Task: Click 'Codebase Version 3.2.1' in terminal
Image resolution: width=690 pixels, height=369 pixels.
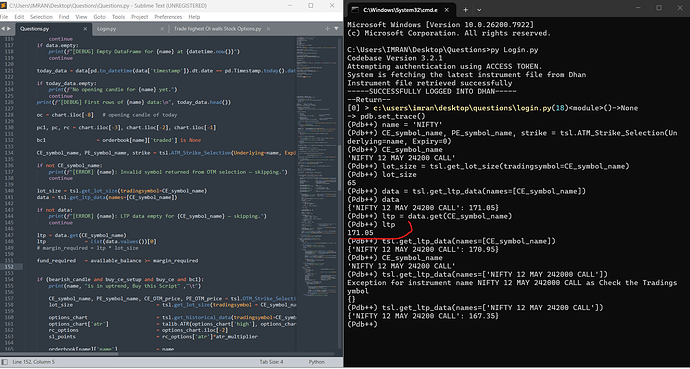Action: point(395,58)
